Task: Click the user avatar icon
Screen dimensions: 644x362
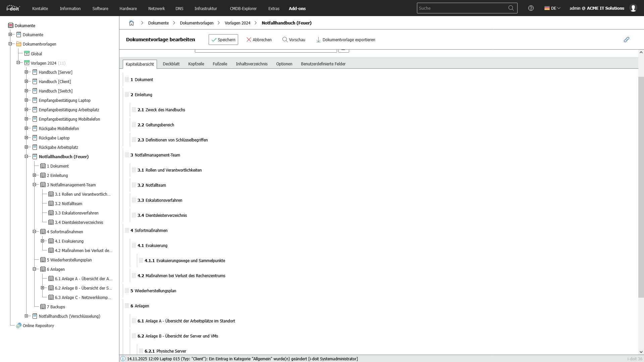Action: [633, 8]
